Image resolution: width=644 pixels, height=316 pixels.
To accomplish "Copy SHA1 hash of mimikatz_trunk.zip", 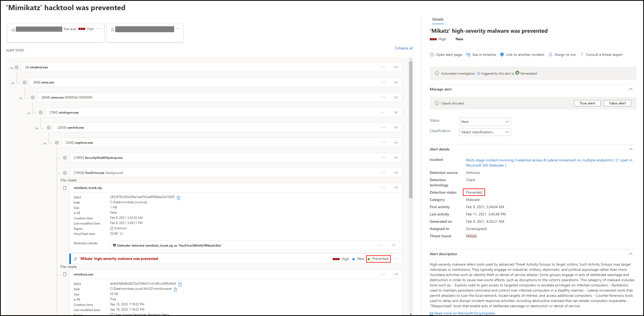I will tap(179, 198).
